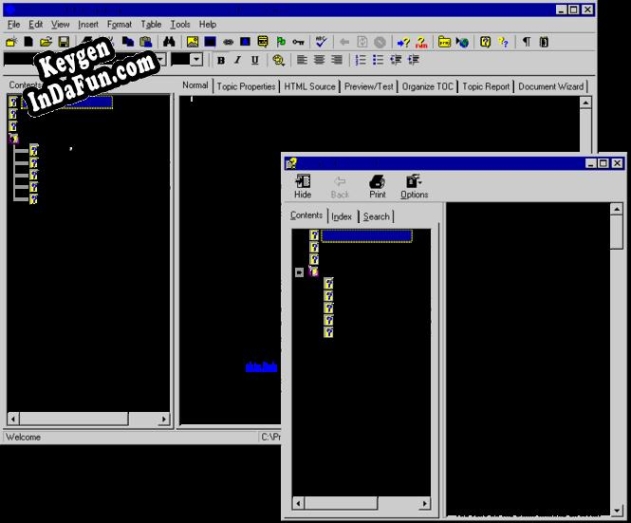Image resolution: width=631 pixels, height=523 pixels.
Task: Switch to the Topic Properties tab
Action: (246, 86)
